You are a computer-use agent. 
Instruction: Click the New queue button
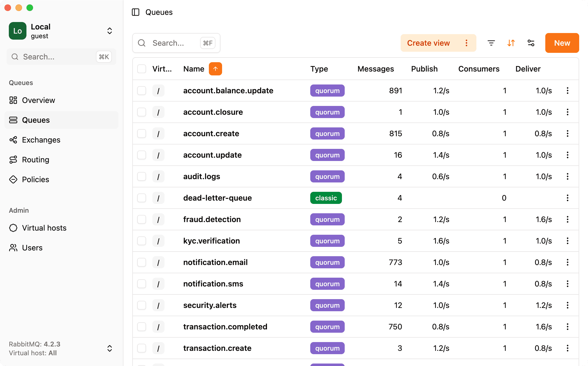[562, 43]
